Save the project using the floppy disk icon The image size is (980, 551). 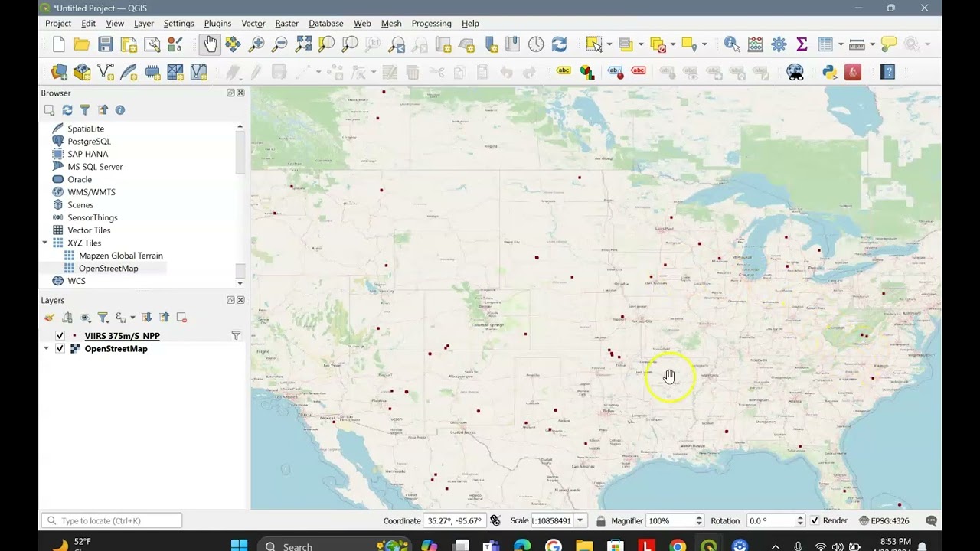[106, 44]
